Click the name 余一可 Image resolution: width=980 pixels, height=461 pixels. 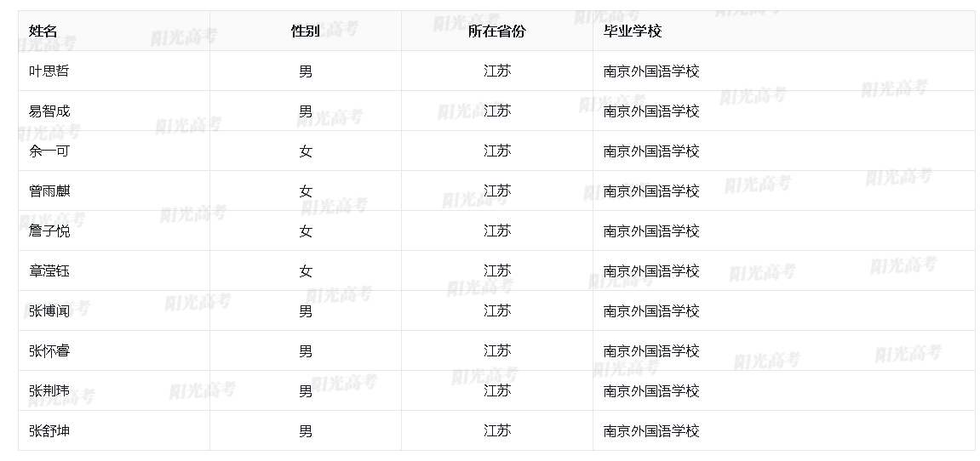(49, 151)
